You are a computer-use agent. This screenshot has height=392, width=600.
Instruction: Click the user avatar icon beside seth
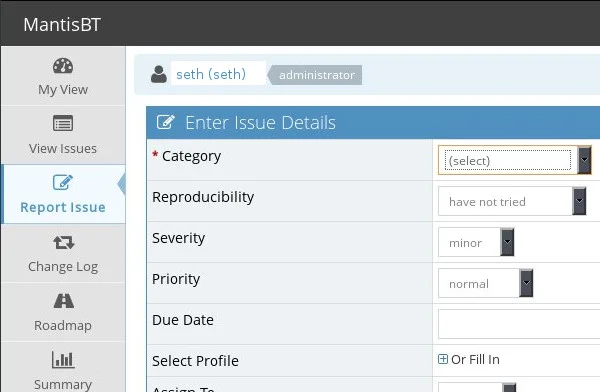tap(159, 74)
